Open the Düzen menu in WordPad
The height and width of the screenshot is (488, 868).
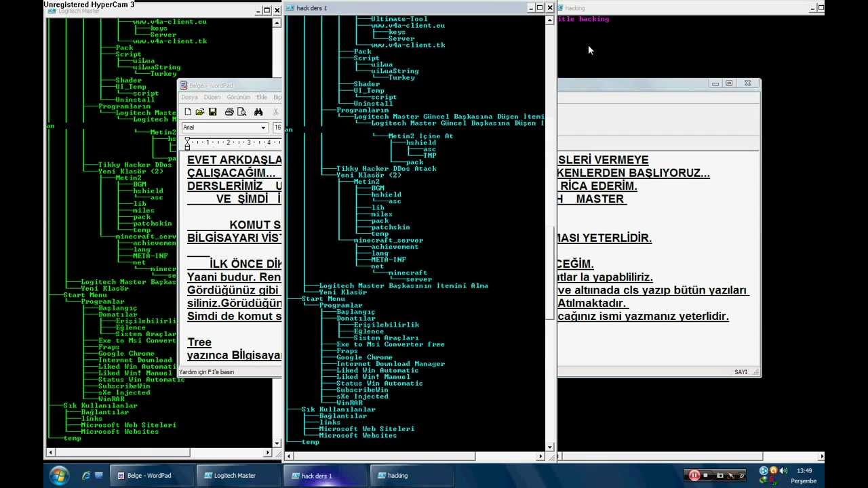pos(212,98)
